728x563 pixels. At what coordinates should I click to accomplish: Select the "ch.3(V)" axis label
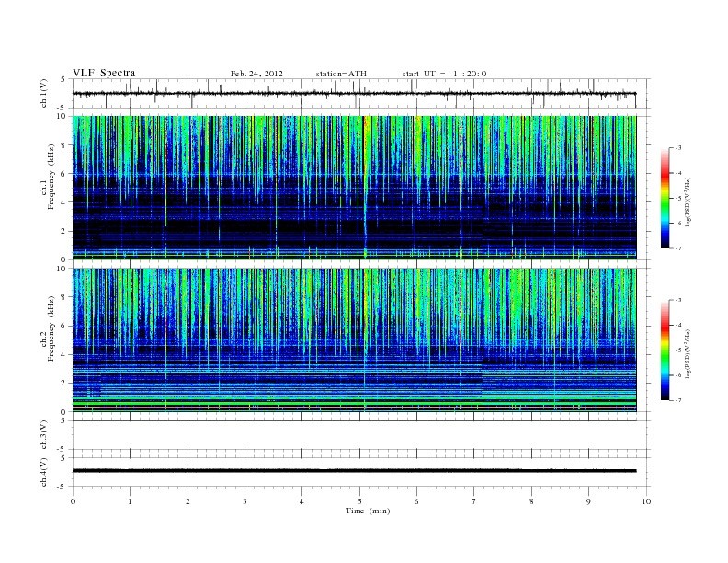point(44,435)
